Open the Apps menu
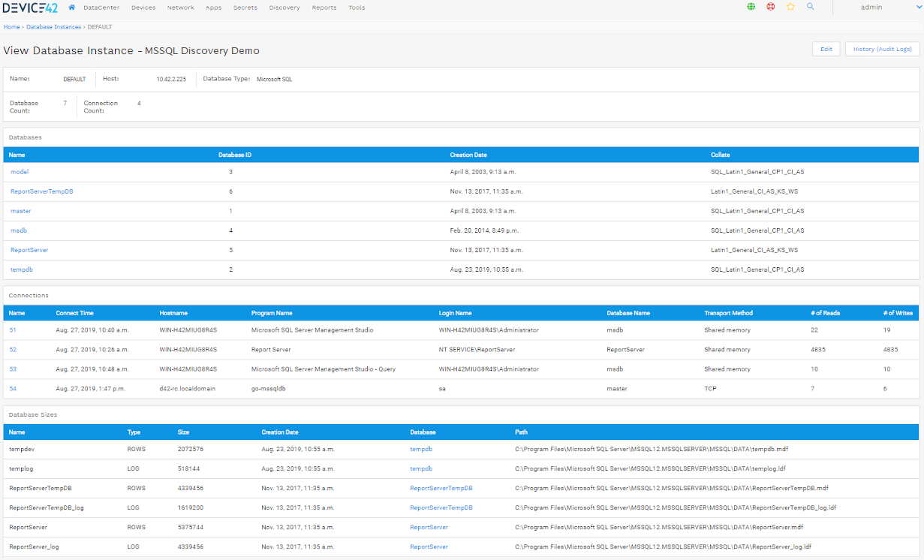 213,8
